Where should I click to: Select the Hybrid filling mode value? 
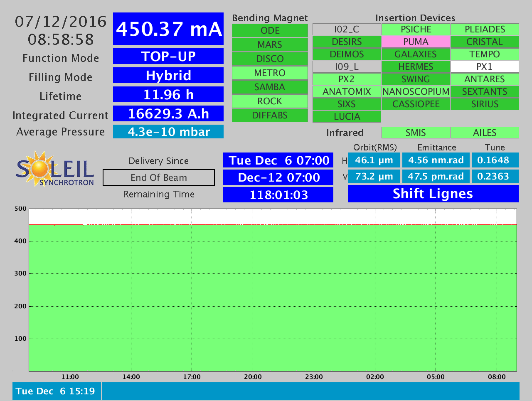coord(168,75)
